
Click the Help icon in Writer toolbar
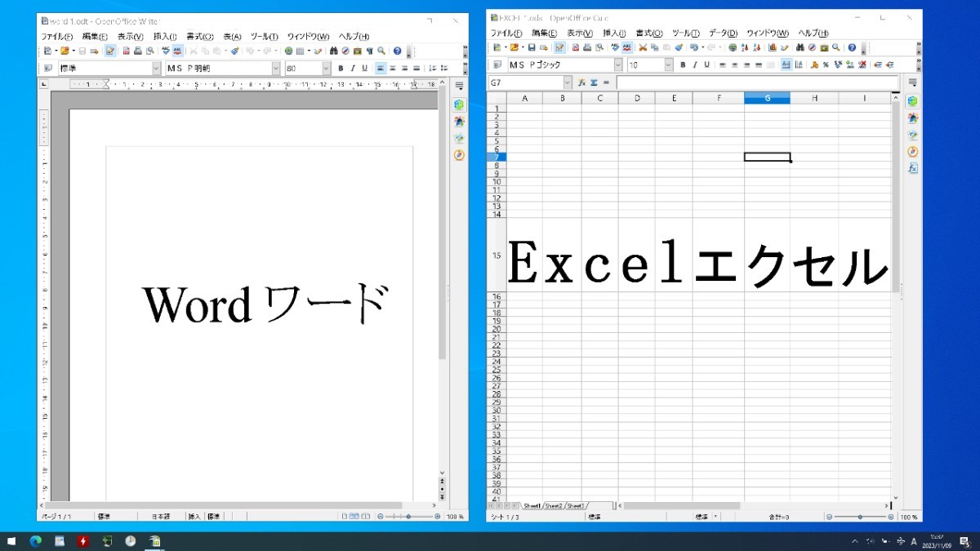(x=397, y=51)
